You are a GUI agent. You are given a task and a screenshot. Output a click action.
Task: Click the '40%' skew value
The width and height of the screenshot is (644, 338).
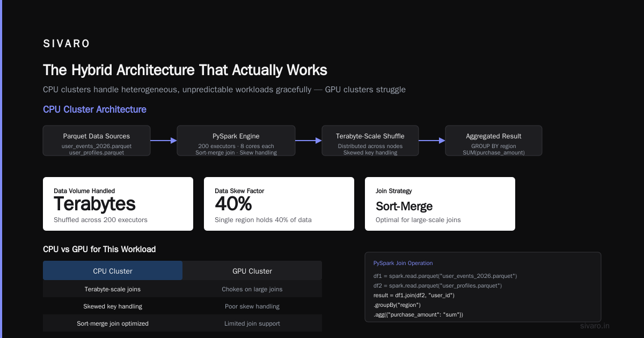233,204
